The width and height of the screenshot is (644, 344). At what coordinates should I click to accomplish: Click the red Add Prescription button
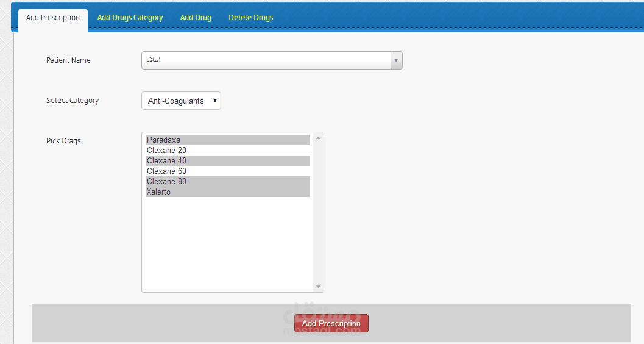331,323
